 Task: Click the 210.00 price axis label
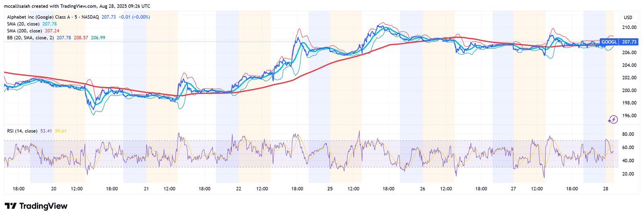click(629, 27)
